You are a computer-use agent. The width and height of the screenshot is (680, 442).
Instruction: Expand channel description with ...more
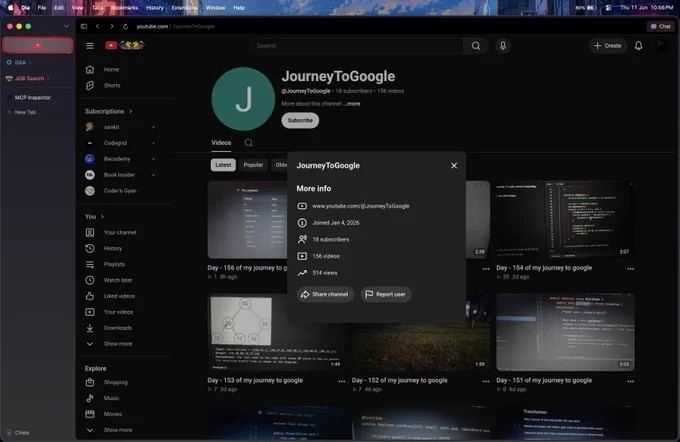point(352,104)
